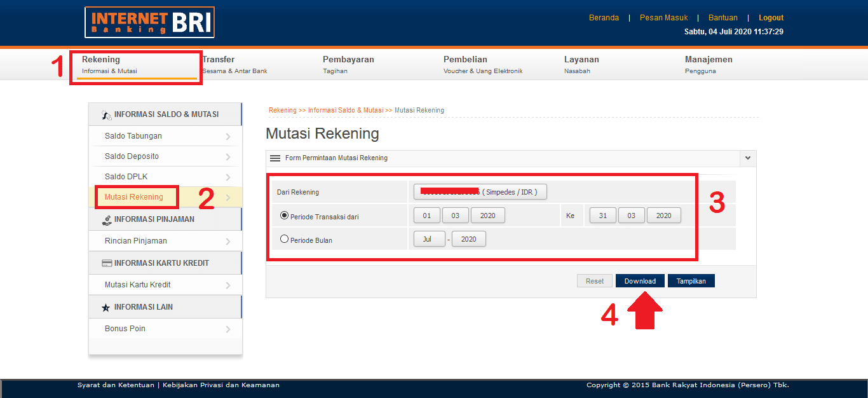Open the Pembayaran Tagihan menu
The width and height of the screenshot is (868, 398).
tap(348, 64)
